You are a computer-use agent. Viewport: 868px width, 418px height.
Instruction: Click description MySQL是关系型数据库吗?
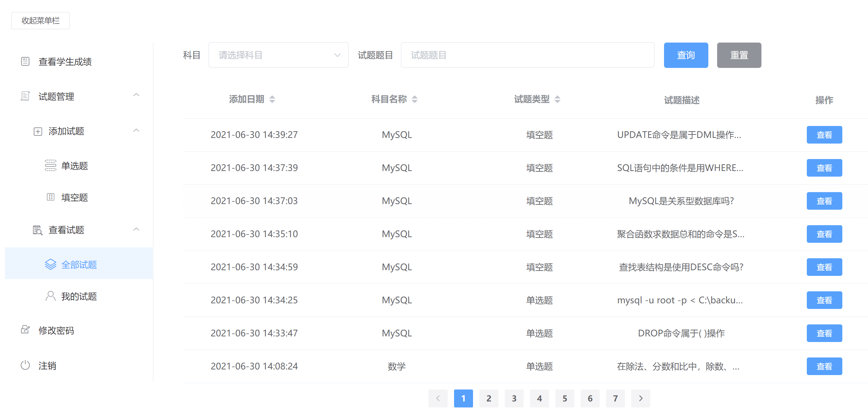pyautogui.click(x=681, y=201)
